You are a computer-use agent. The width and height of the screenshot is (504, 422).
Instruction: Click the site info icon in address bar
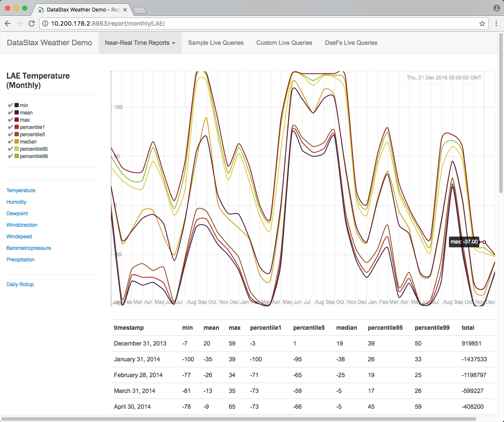46,24
